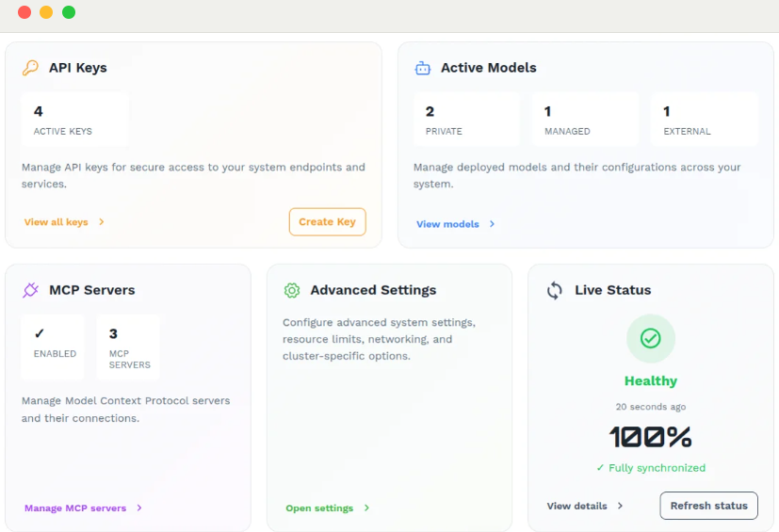Open the View all keys link

click(x=57, y=222)
